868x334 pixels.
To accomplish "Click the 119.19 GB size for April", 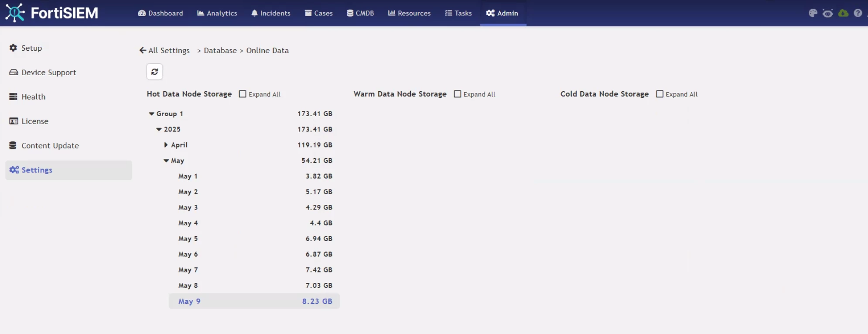I will [x=315, y=145].
